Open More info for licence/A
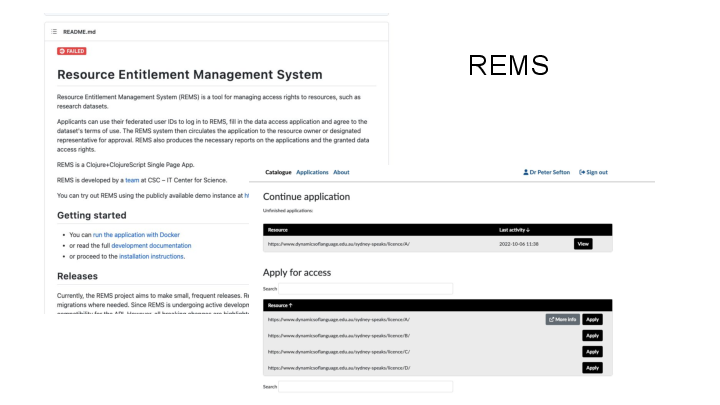This screenshot has height=405, width=720. pyautogui.click(x=562, y=320)
